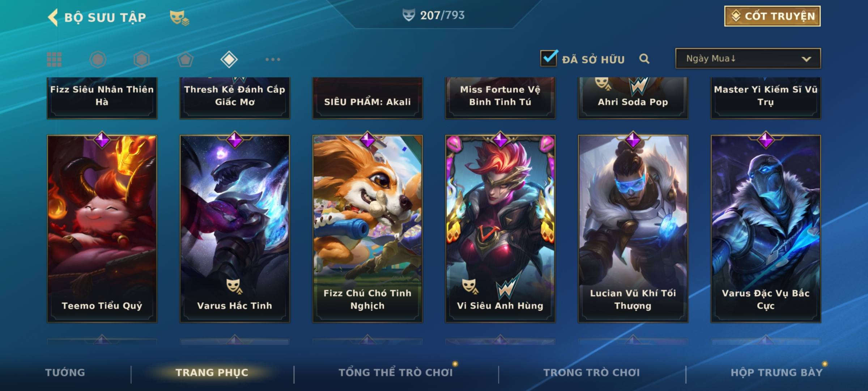This screenshot has height=391, width=868.
Task: Open the Trong Trò Chơi tab
Action: [x=592, y=372]
